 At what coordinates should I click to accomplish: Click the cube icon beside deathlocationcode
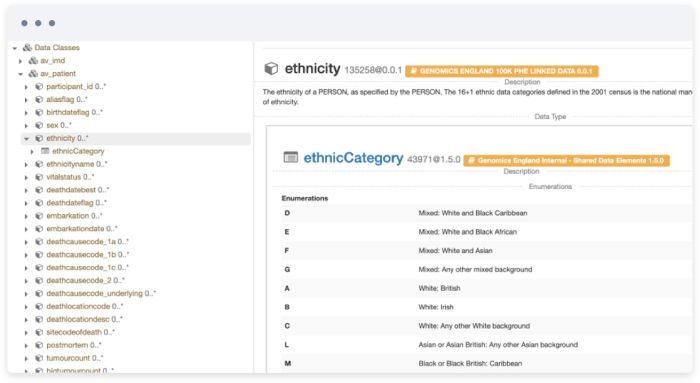click(39, 306)
